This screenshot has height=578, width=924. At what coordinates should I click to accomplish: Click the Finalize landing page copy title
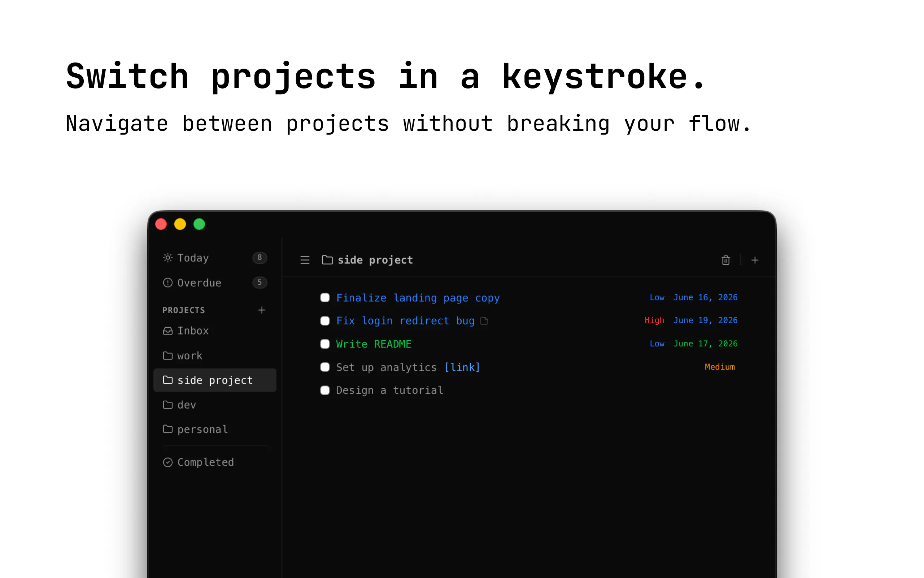pyautogui.click(x=418, y=298)
